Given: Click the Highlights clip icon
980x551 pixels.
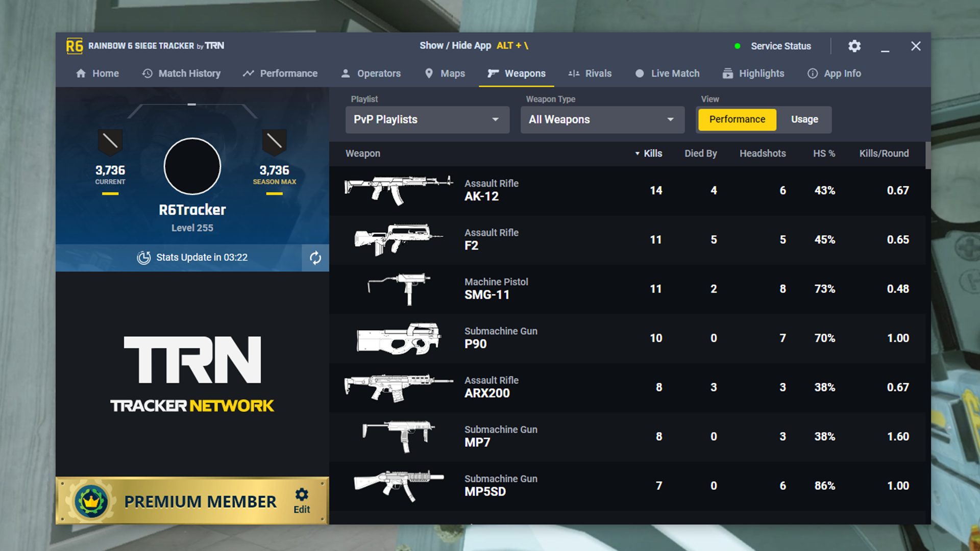Looking at the screenshot, I should 728,73.
